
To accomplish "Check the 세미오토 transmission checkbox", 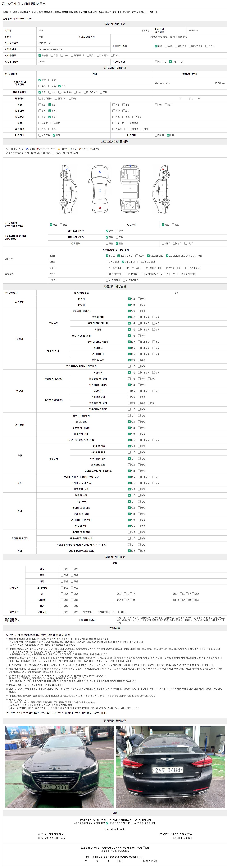I will pyautogui.click(x=176, y=46).
